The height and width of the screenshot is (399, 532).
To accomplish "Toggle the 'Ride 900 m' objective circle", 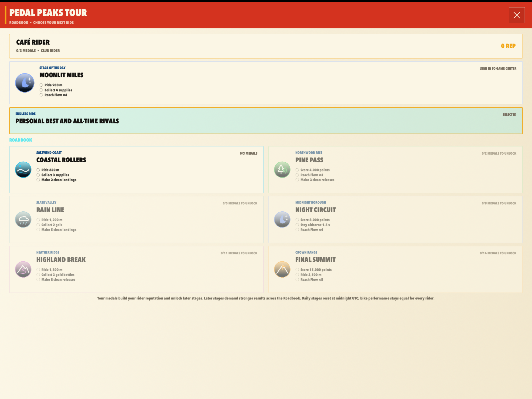I will click(41, 85).
